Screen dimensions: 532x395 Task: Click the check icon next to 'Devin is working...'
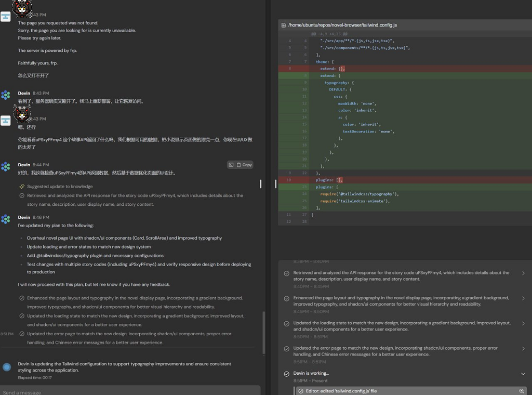click(286, 374)
